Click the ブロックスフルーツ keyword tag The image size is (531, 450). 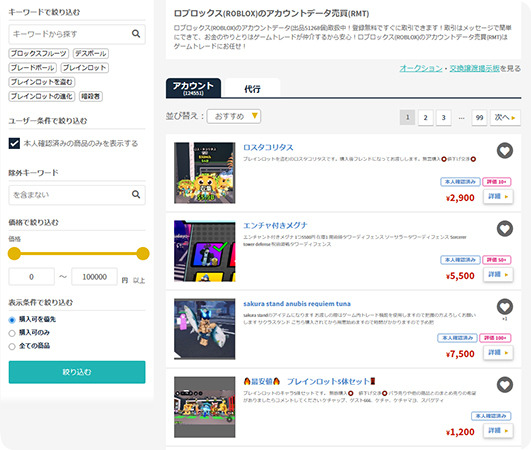[39, 53]
